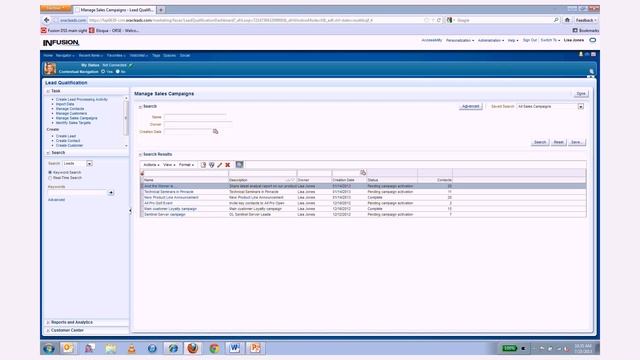Click the Save... button

point(576,142)
